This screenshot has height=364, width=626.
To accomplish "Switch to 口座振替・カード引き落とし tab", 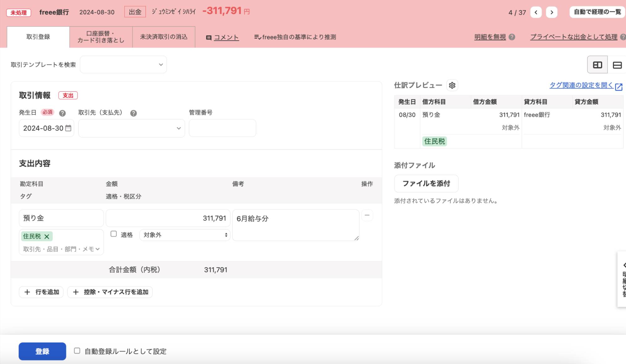I will pyautogui.click(x=101, y=37).
